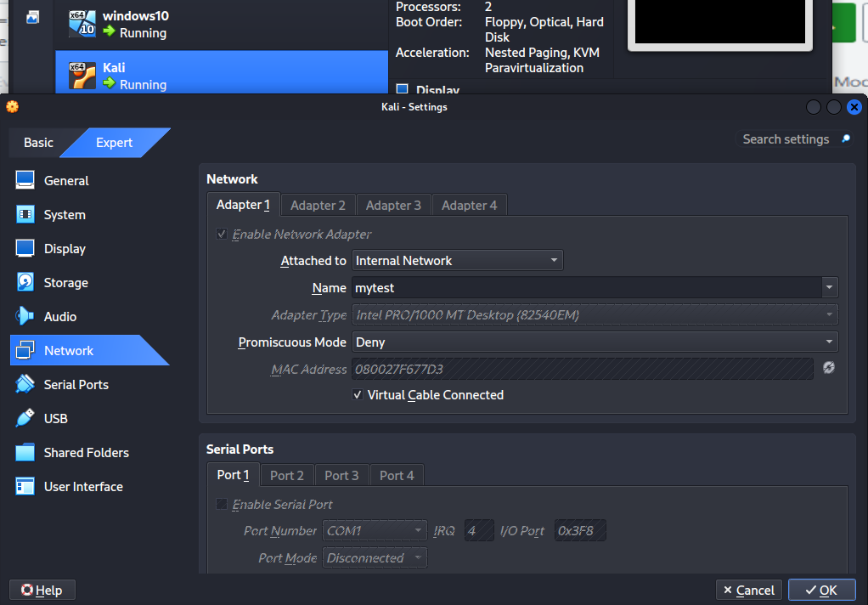Screen dimensions: 868x605
Task: Click the User Interface layout icon
Action: 25,486
